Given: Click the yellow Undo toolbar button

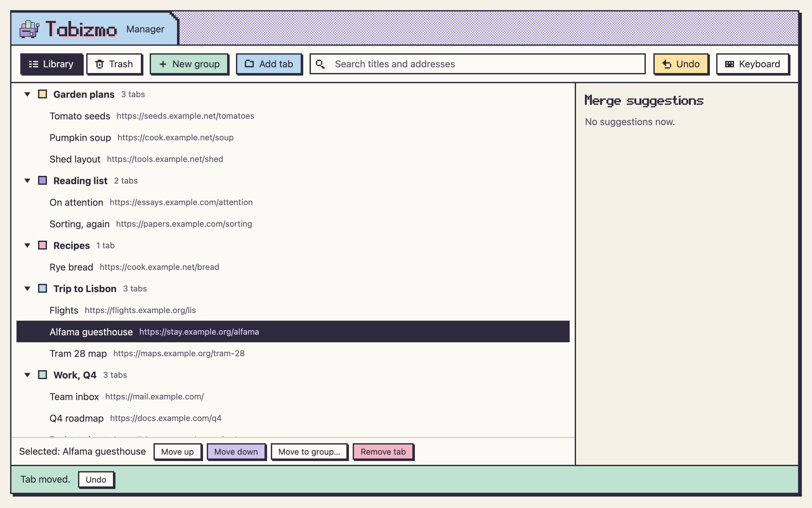Looking at the screenshot, I should click(681, 64).
